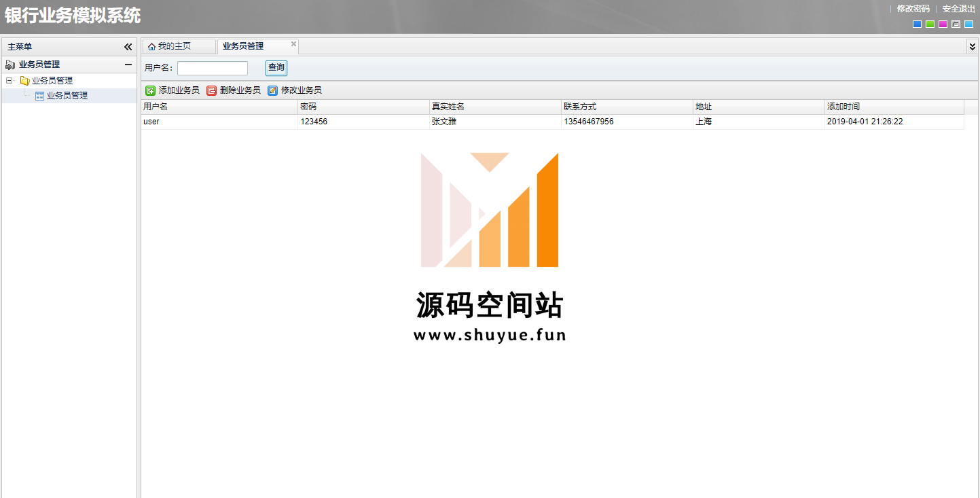Select the cell '张文雅'
This screenshot has height=498, width=980.
tap(495, 122)
